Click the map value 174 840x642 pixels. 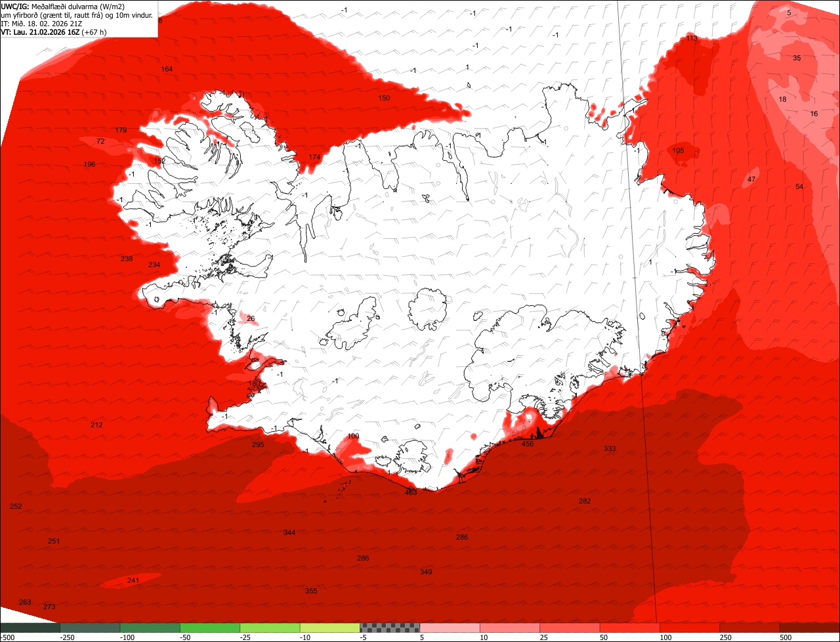click(314, 157)
